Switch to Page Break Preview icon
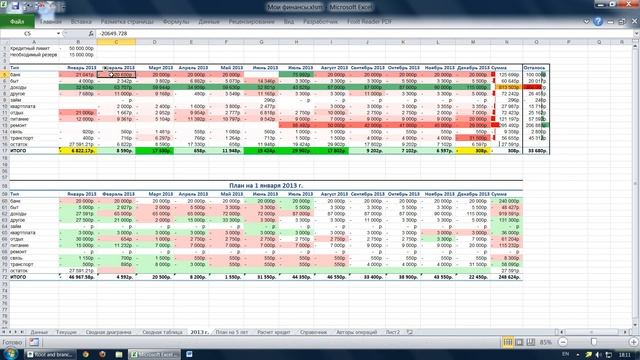 (531, 342)
